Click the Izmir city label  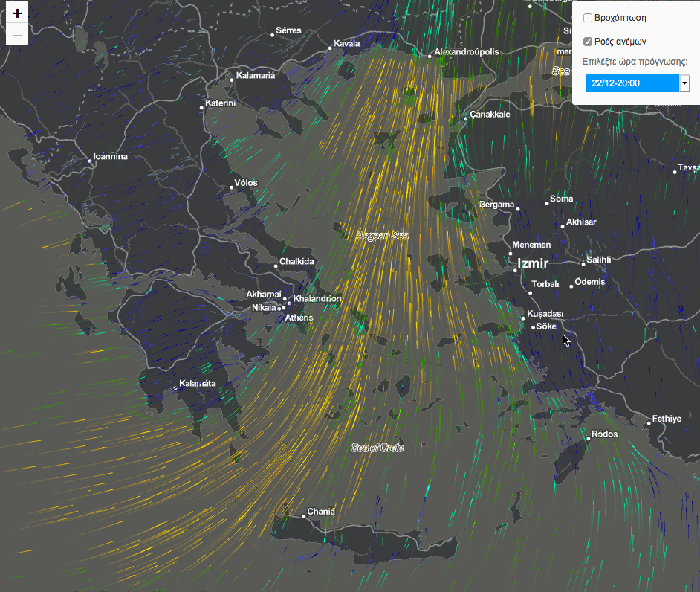pyautogui.click(x=533, y=263)
